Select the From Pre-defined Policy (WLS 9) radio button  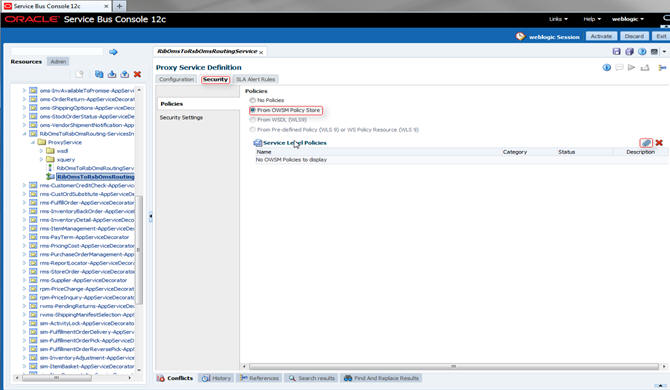point(253,129)
